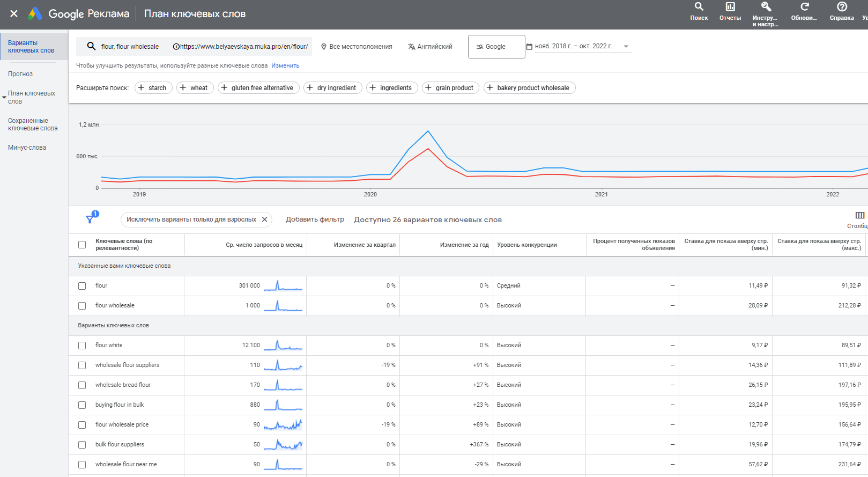
Task: Open the Google search network selector
Action: (x=496, y=47)
